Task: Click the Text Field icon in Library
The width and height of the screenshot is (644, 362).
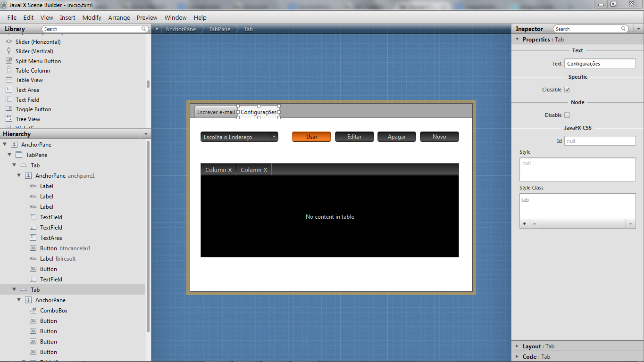Action: pyautogui.click(x=9, y=99)
